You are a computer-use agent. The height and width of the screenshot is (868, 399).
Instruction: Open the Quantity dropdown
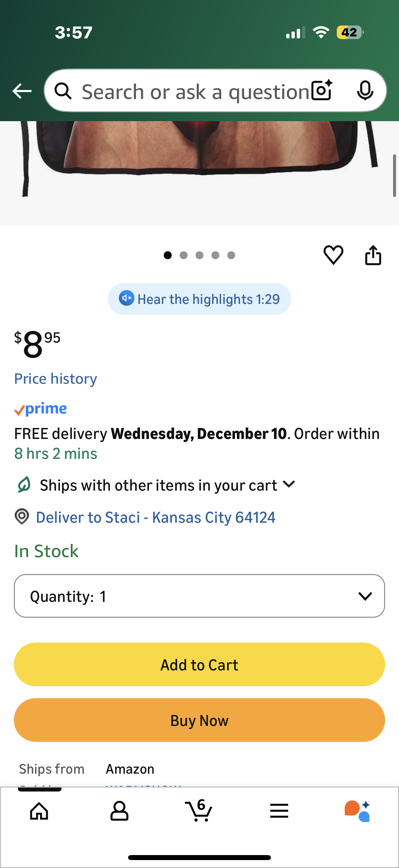coord(199,596)
